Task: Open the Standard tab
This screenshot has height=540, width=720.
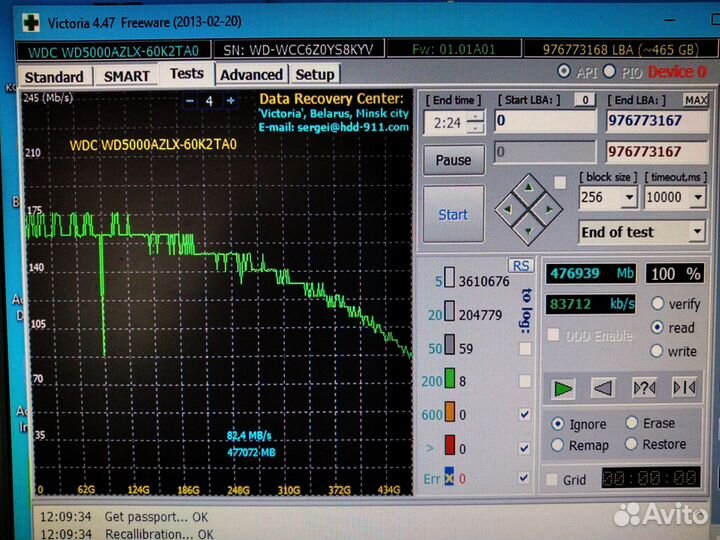Action: pos(54,77)
